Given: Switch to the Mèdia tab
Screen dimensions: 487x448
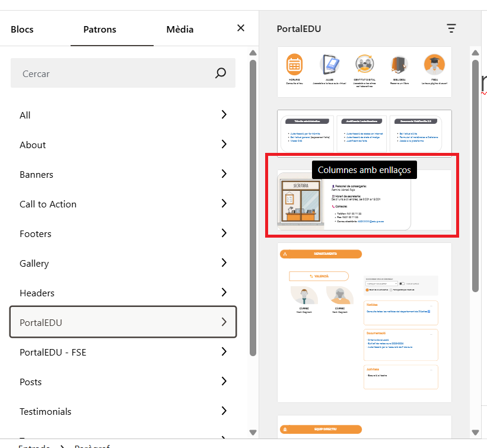Looking at the screenshot, I should pos(180,29).
